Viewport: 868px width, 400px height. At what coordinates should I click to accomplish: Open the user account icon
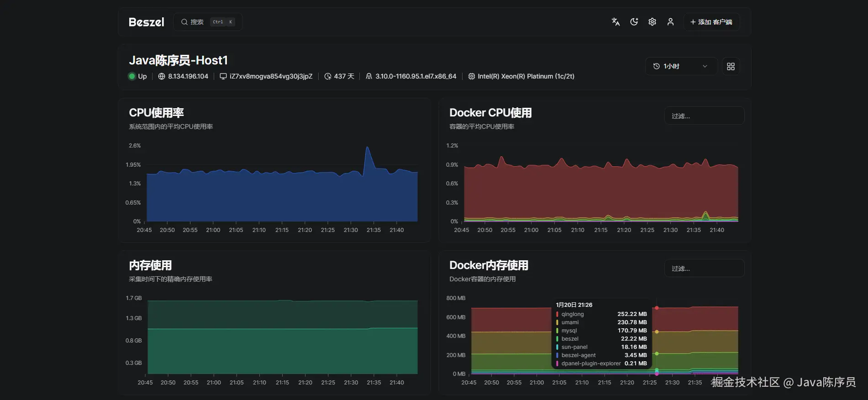pyautogui.click(x=670, y=22)
